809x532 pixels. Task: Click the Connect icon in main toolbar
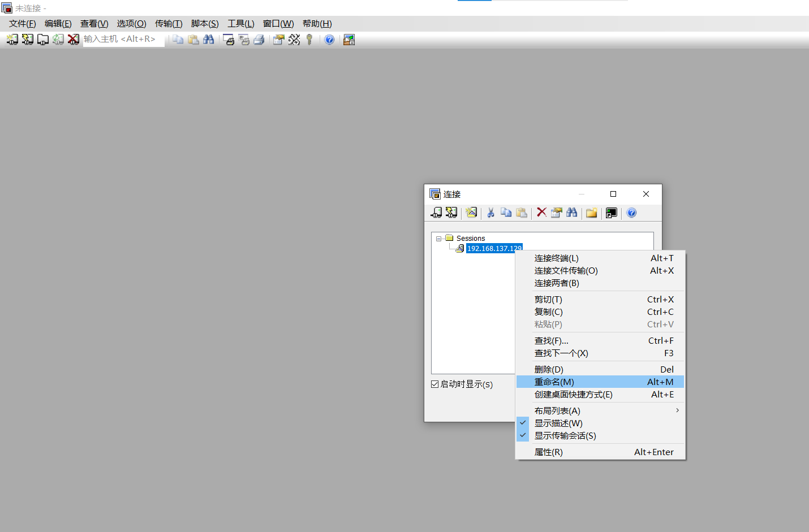12,40
